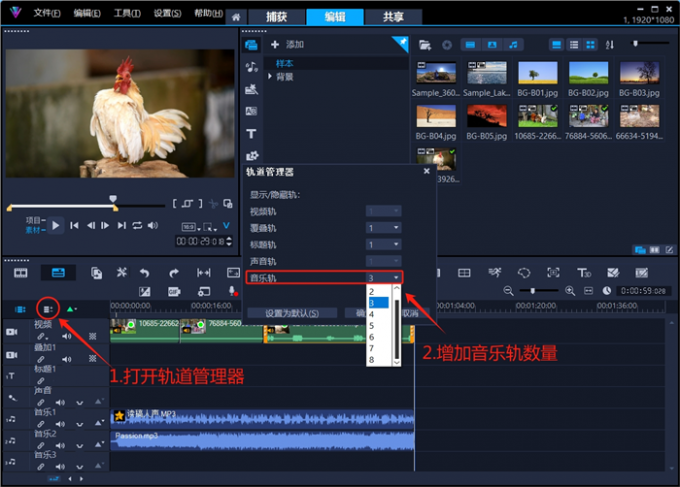Screen dimensions: 680x487
Task: Open the split screen template grid tool
Action: tap(464, 273)
